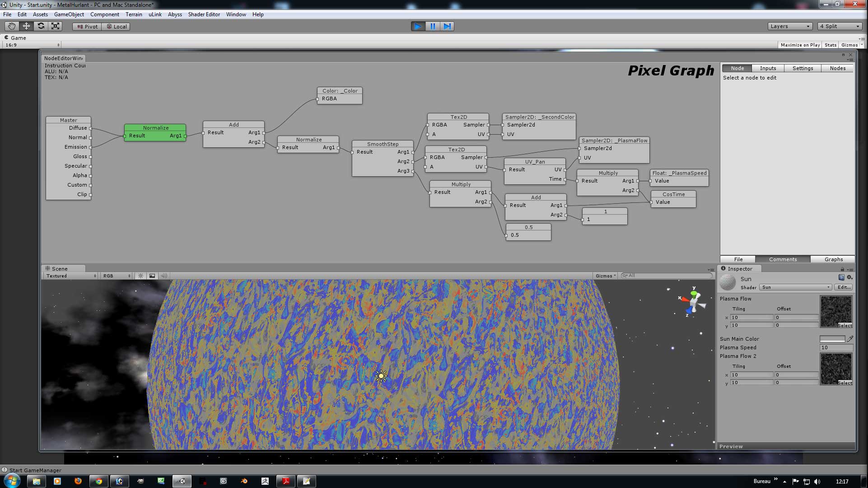
Task: Toggle Pivot mode in the toolbar
Action: click(87, 26)
